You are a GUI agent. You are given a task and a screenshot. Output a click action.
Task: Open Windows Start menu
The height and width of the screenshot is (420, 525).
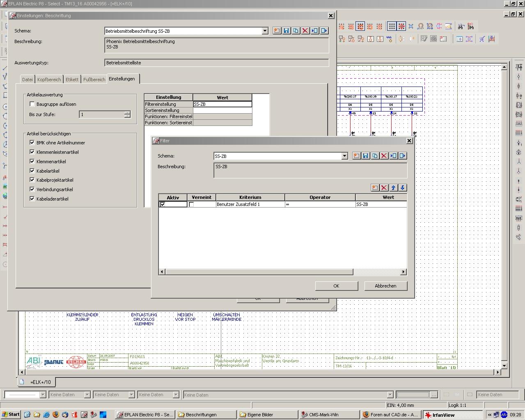click(x=11, y=415)
